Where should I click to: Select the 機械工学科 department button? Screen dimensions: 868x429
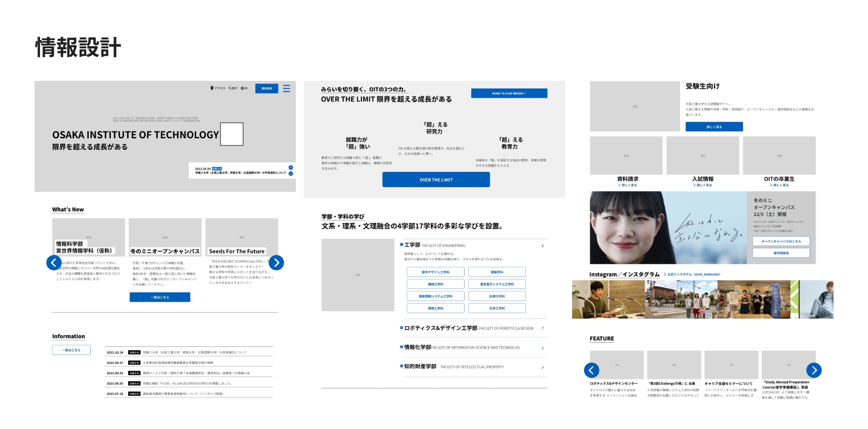click(435, 284)
